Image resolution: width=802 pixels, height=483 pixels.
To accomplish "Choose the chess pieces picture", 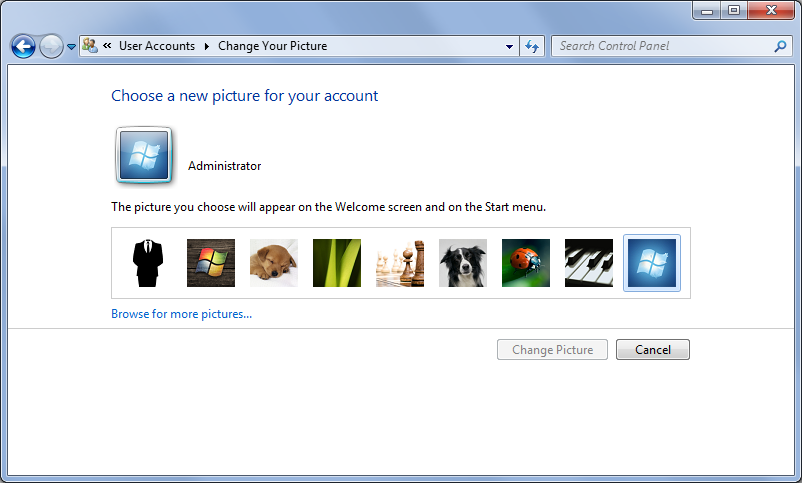I will 400,263.
